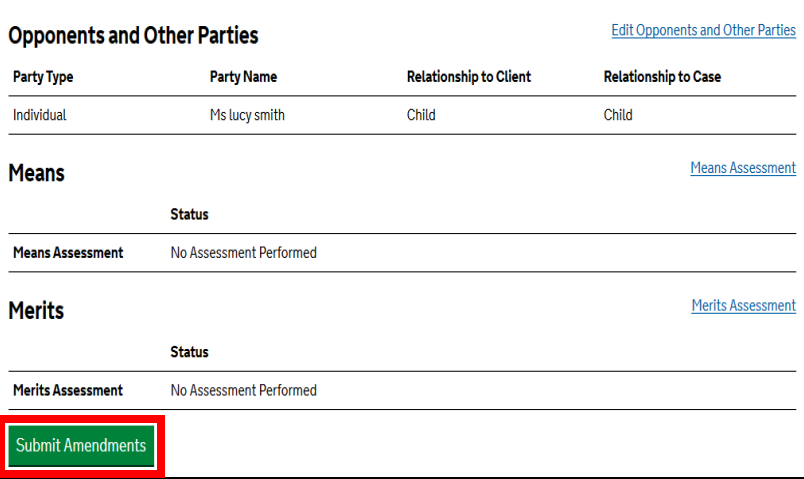The height and width of the screenshot is (479, 804).
Task: Open the Means Assessment link
Action: click(742, 168)
